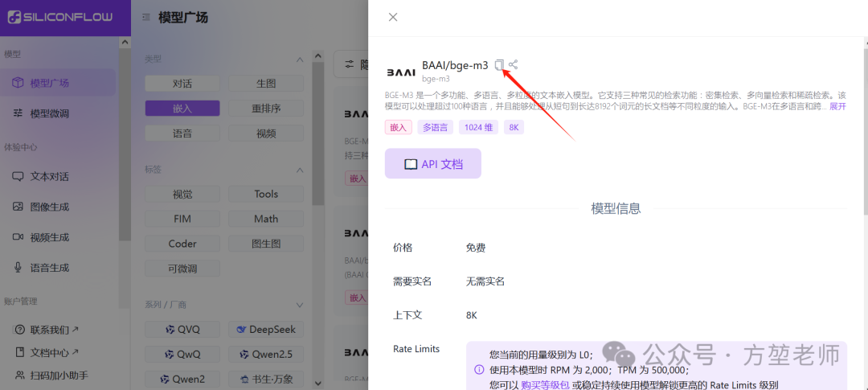Click the 文档中心 book icon
868x390 pixels.
pyautogui.click(x=20, y=352)
